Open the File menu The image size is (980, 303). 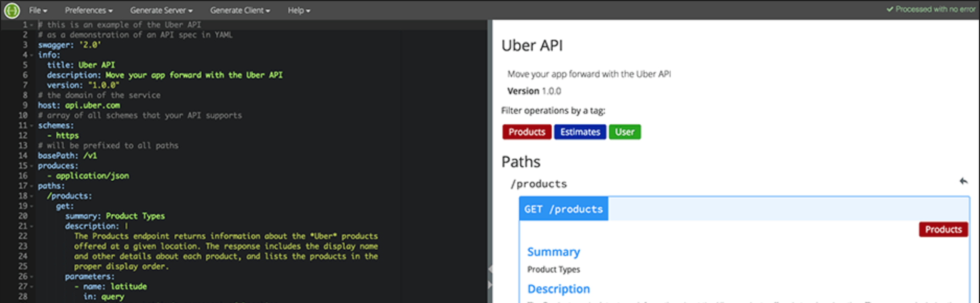38,10
